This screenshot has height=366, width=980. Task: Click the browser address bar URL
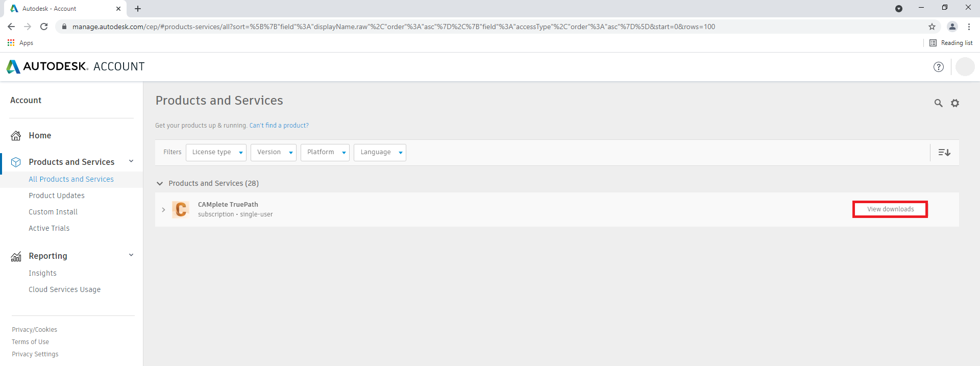coord(394,27)
